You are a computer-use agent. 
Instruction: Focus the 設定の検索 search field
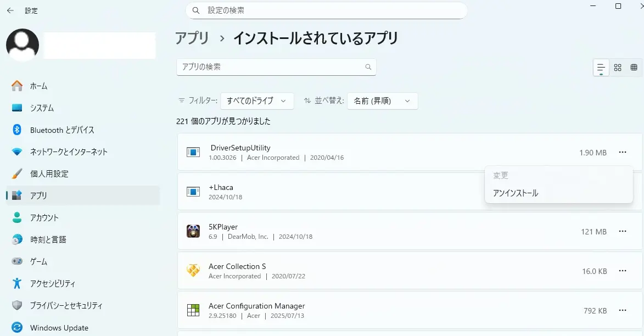tap(327, 10)
